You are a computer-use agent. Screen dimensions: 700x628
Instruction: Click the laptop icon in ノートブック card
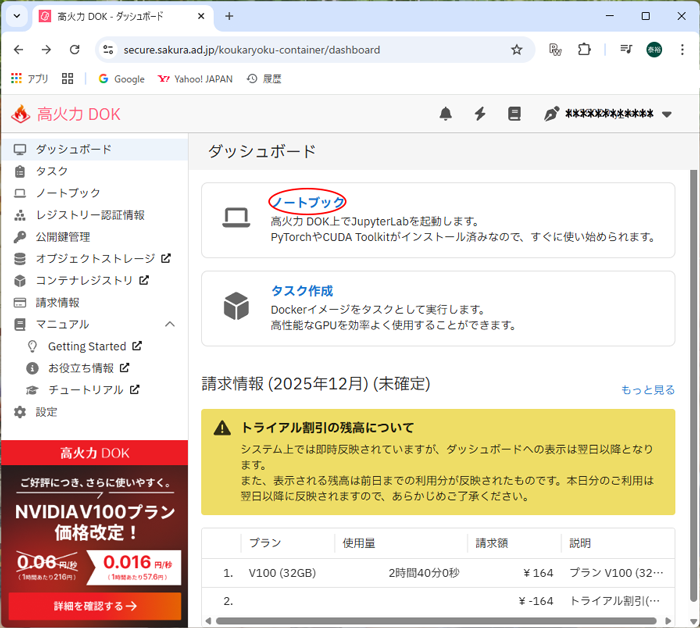tap(236, 218)
